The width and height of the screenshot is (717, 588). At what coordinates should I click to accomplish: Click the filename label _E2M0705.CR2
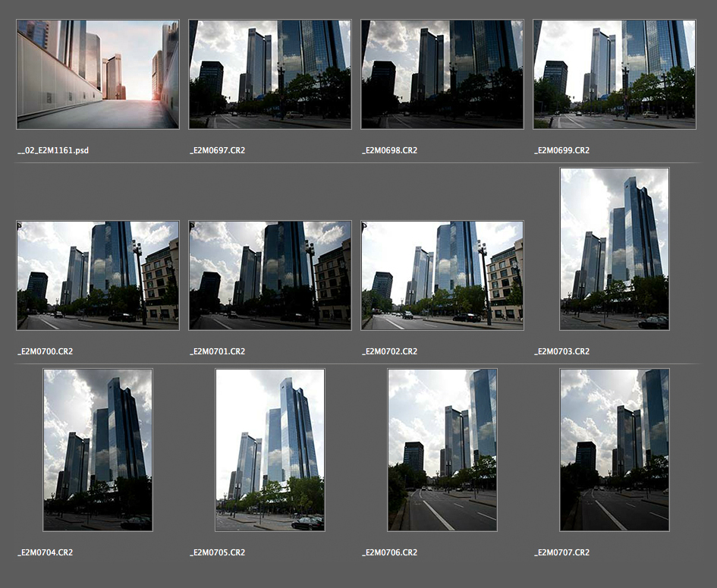pos(217,552)
